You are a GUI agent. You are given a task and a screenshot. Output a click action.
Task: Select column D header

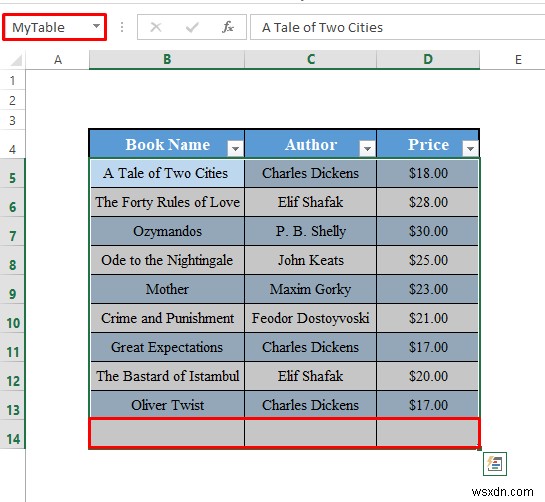pyautogui.click(x=428, y=60)
